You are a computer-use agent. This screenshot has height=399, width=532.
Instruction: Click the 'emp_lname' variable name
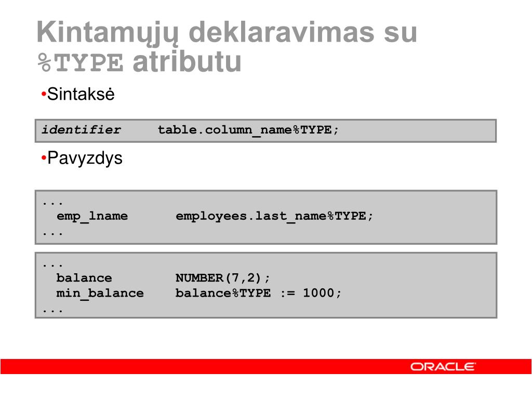[92, 216]
